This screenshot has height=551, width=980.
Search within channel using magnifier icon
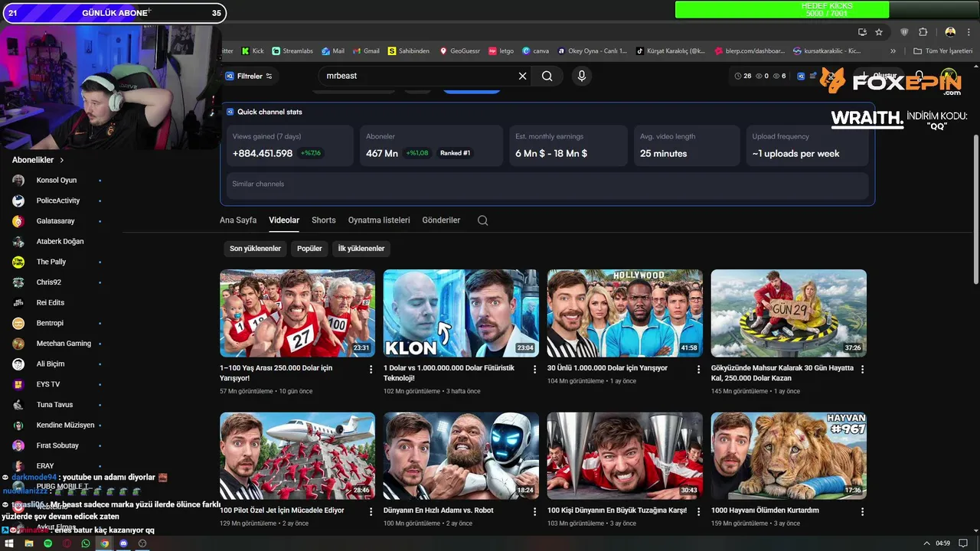point(482,220)
